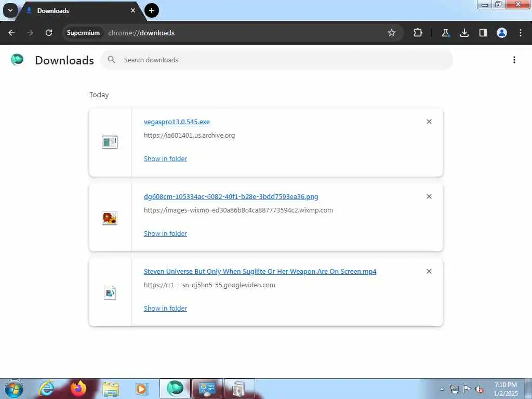Viewport: 532px width, 399px height.
Task: Launch Internet Explorer from taskbar
Action: click(46, 389)
